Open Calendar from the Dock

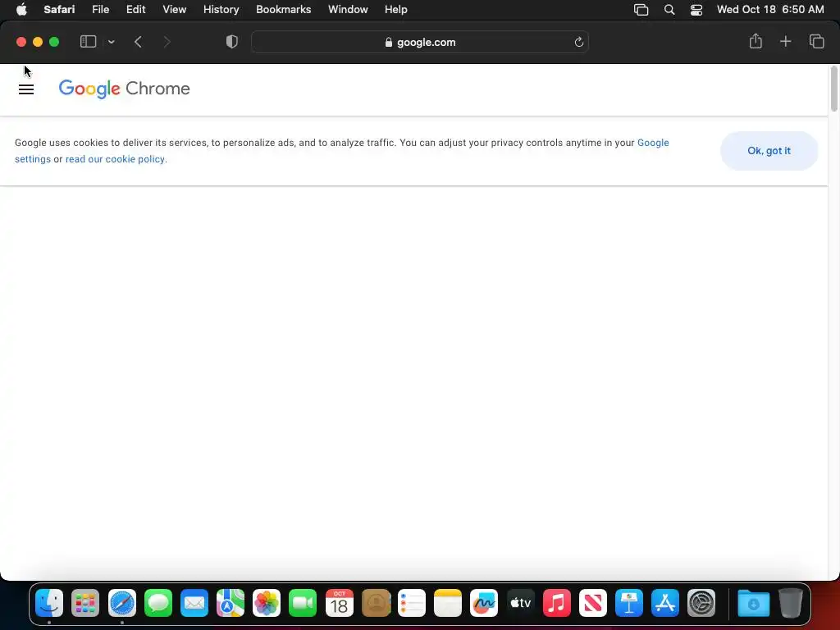coord(339,603)
